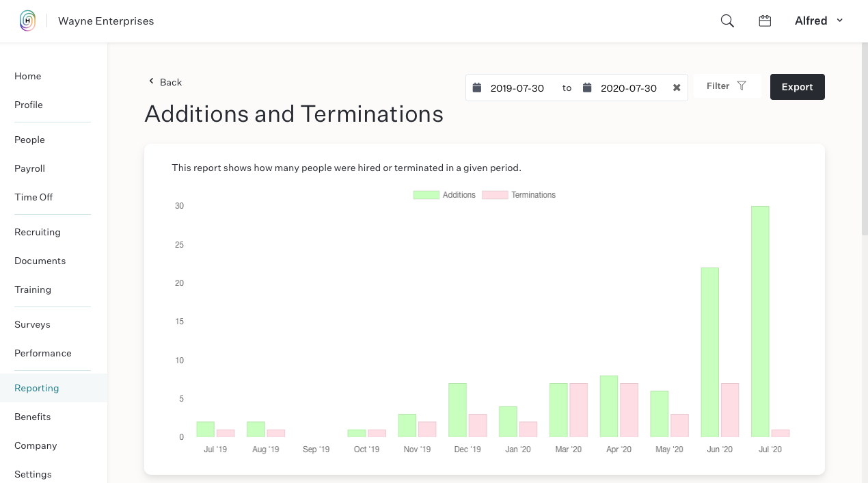Open the Filter options panel
This screenshot has height=483, width=868.
727,86
